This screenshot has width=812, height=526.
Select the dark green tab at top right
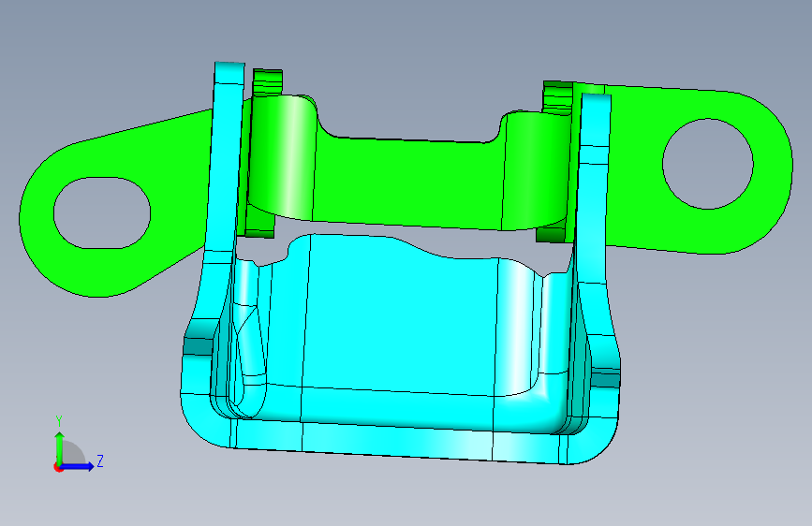click(x=557, y=96)
